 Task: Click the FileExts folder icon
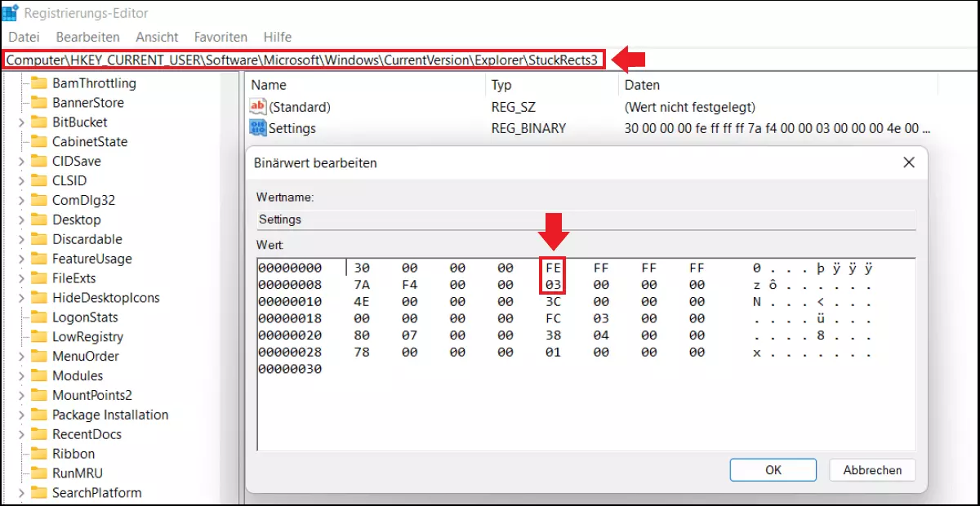pyautogui.click(x=39, y=278)
